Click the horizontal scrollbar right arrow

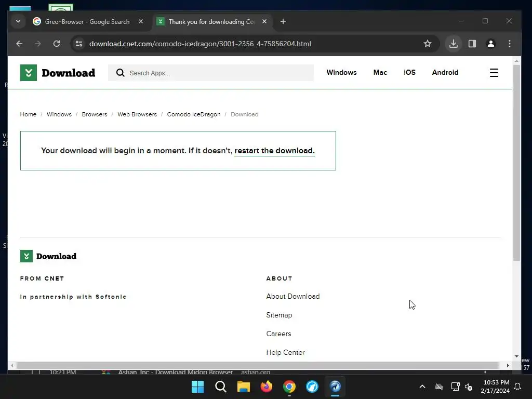coord(508,365)
